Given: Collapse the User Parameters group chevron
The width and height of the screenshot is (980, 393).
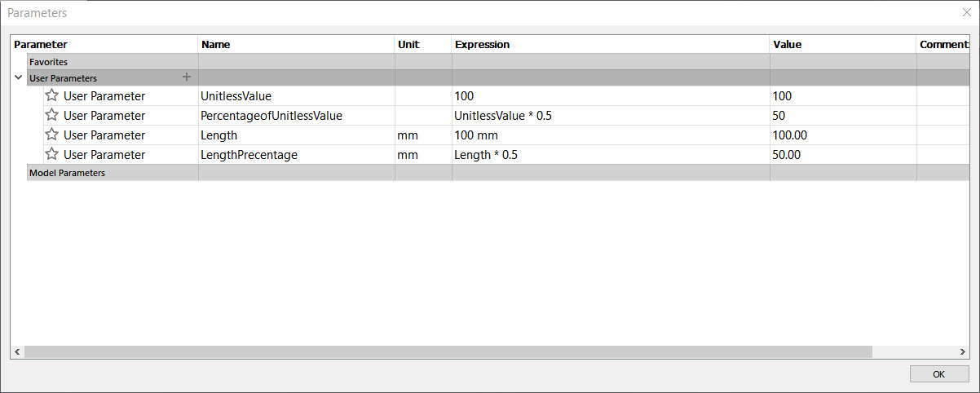Looking at the screenshot, I should pyautogui.click(x=18, y=78).
